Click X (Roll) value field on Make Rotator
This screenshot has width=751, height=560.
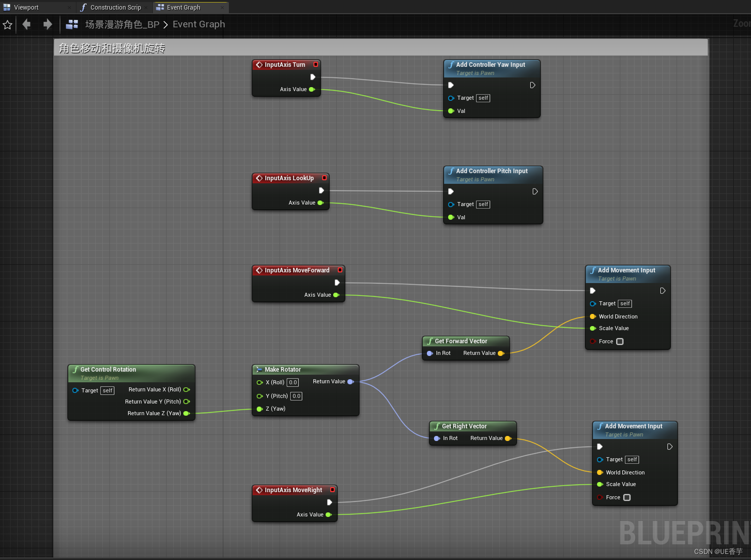293,382
